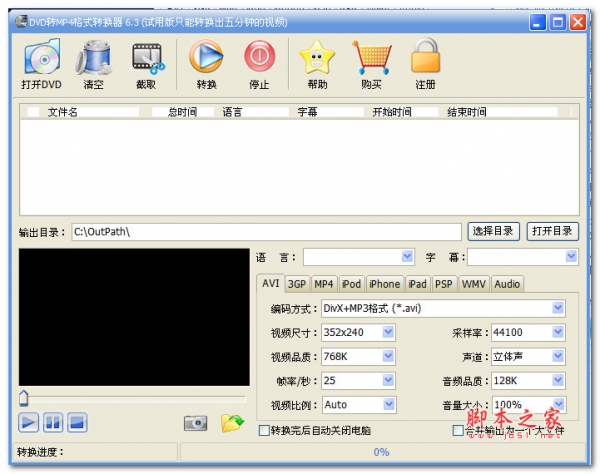
Task: Open 帮助 (Help) star icon
Action: point(317,57)
